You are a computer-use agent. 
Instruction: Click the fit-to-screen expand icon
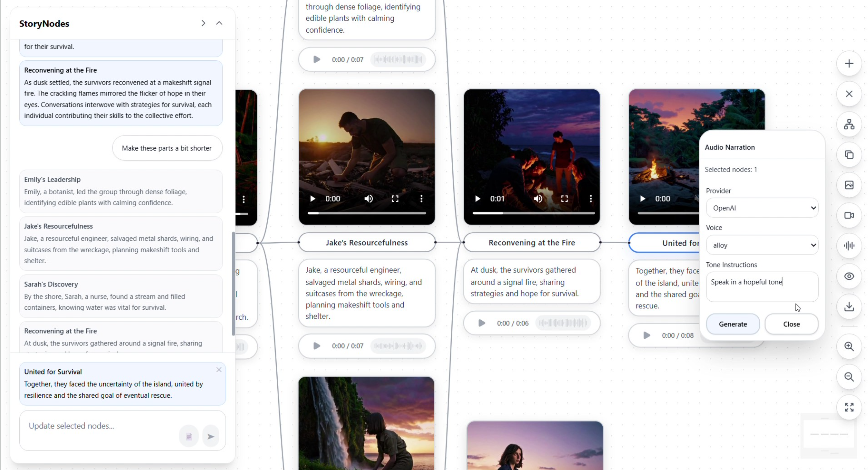pos(849,407)
